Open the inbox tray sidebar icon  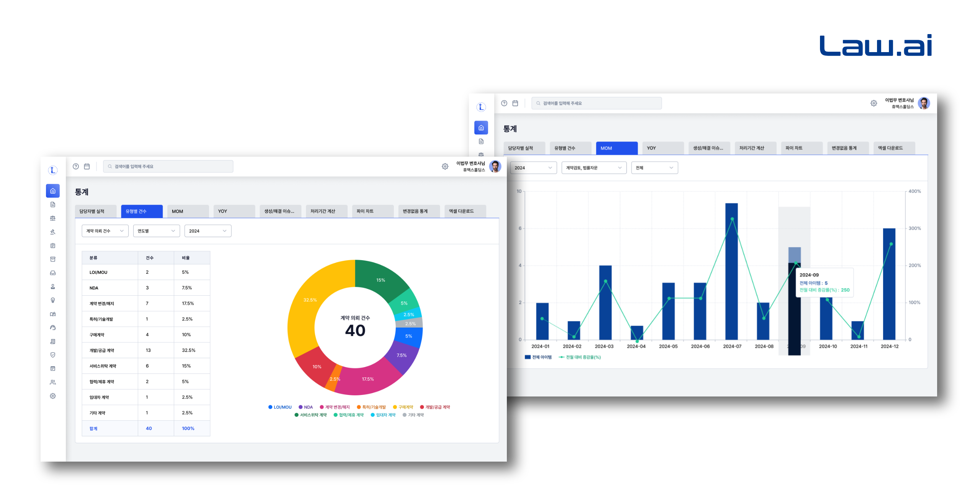(x=53, y=273)
